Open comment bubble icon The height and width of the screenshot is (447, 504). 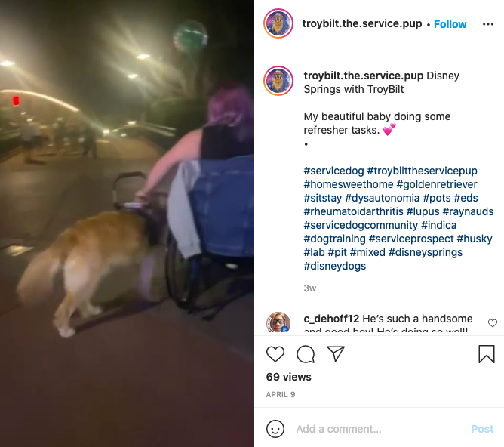pyautogui.click(x=306, y=354)
